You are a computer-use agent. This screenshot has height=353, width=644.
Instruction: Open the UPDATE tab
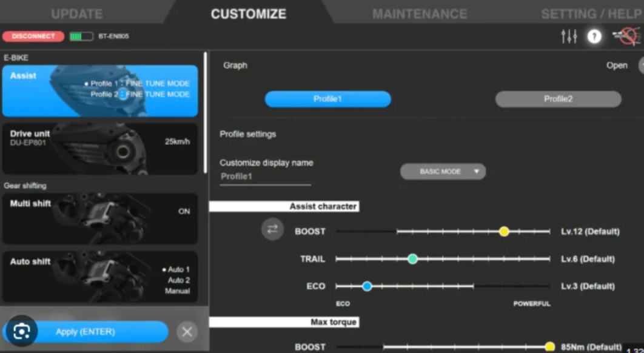click(76, 13)
